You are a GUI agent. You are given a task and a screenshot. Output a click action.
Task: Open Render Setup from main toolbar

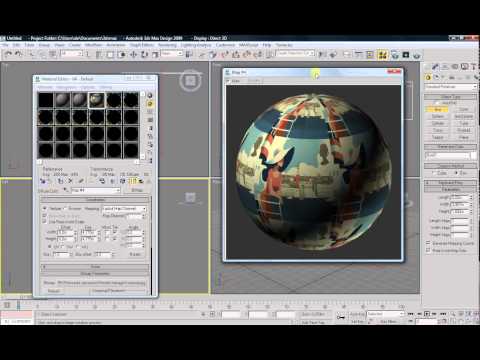395,54
